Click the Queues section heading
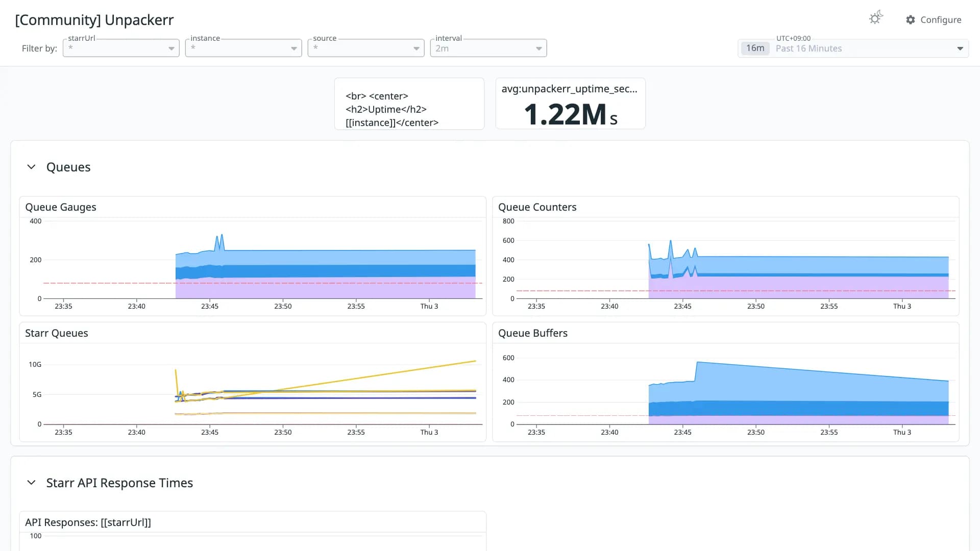The width and height of the screenshot is (980, 551). (x=68, y=167)
